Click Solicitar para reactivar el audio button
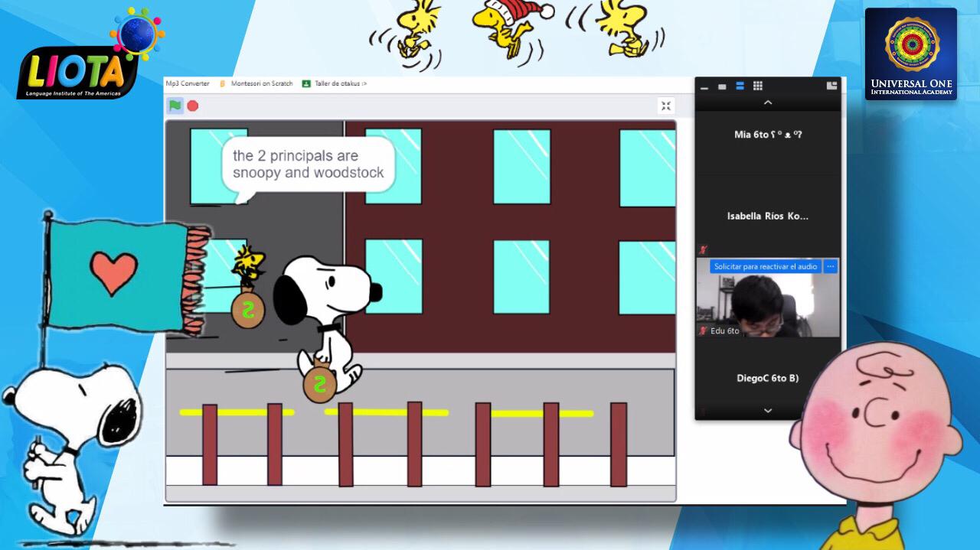 tap(766, 266)
